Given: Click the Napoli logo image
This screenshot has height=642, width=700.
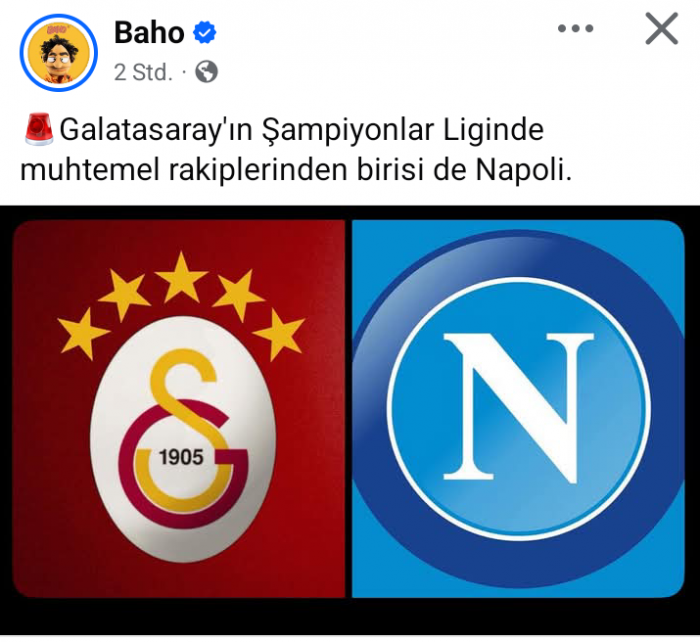Looking at the screenshot, I should [518, 409].
